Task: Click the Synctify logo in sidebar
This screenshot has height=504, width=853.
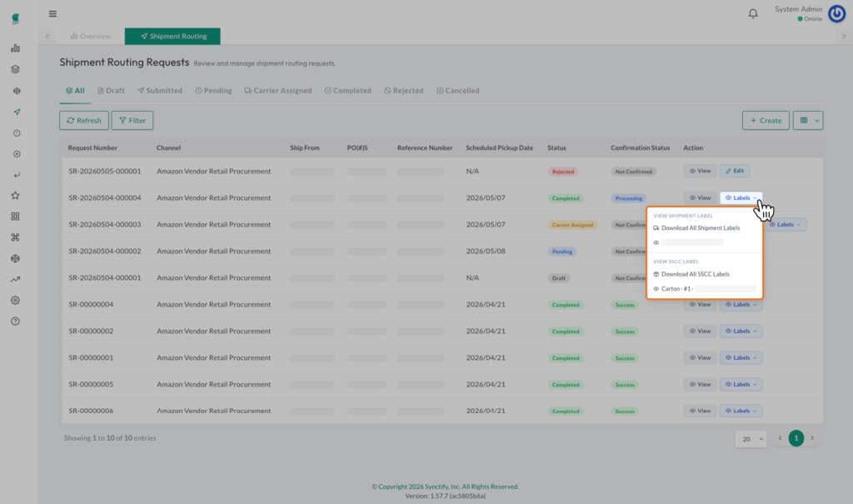Action: 15,18
